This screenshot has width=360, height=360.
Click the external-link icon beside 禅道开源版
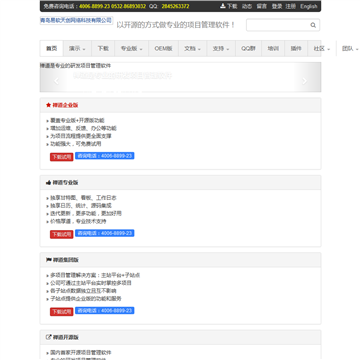[48, 337]
